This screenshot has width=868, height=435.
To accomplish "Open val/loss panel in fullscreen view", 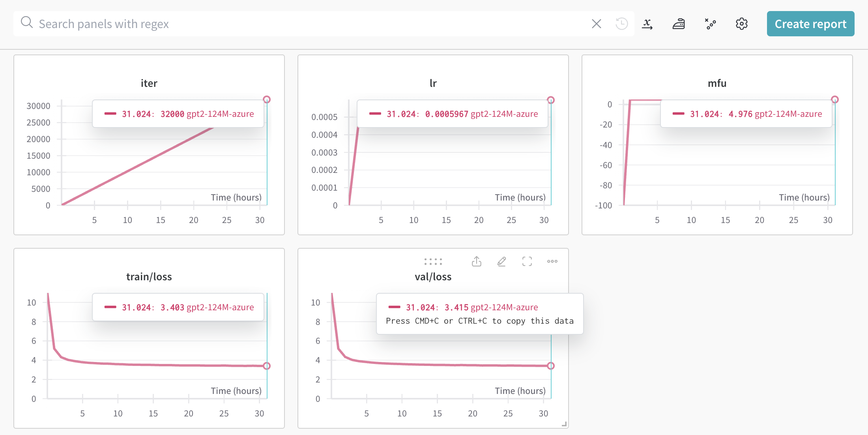I will pos(527,261).
